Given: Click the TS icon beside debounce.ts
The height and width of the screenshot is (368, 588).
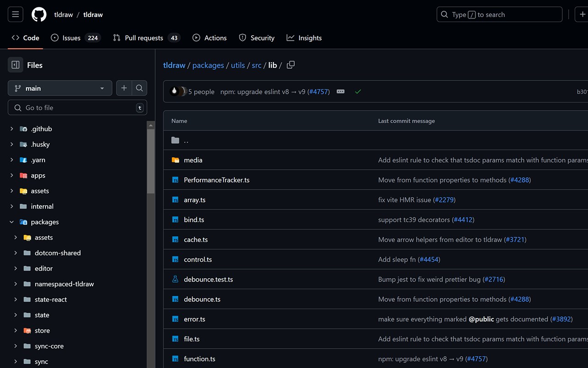Looking at the screenshot, I should click(175, 299).
